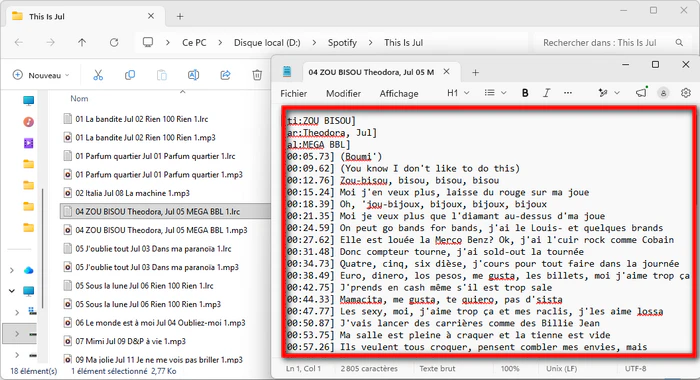Click the AI rewrite pen icon in Notepad
This screenshot has height=380, width=700.
603,93
